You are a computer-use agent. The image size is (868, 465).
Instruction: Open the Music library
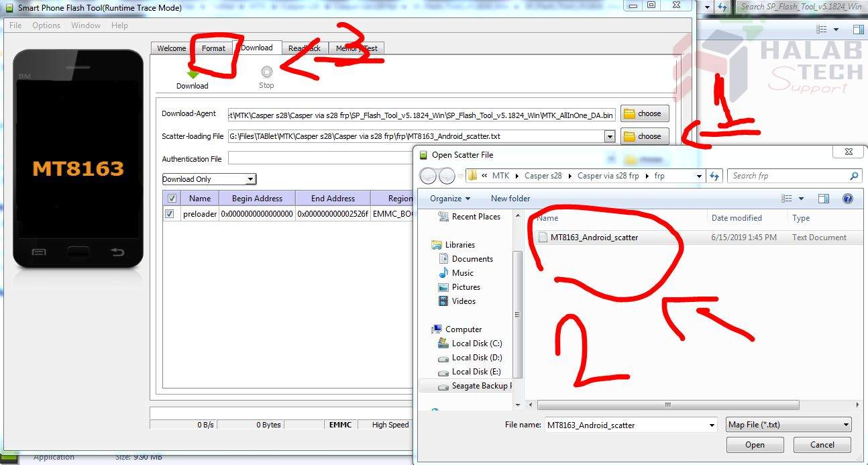tap(456, 273)
